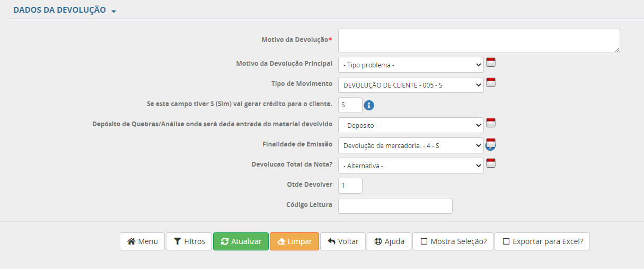Open Filtros button
Screen dimensions: 644x269
tap(189, 241)
